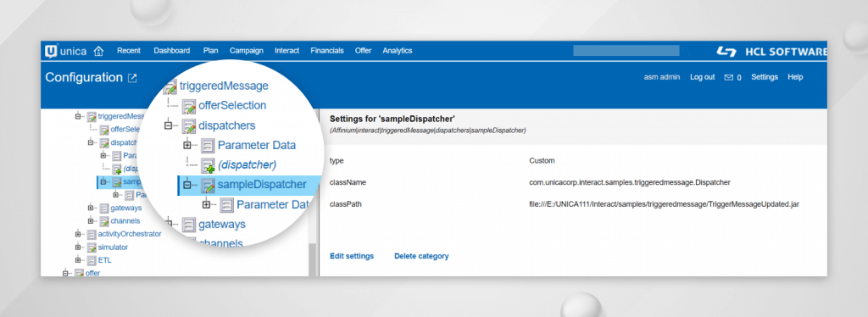Screen dimensions: 868x317
Task: Click the search field in top bar
Action: (x=626, y=51)
